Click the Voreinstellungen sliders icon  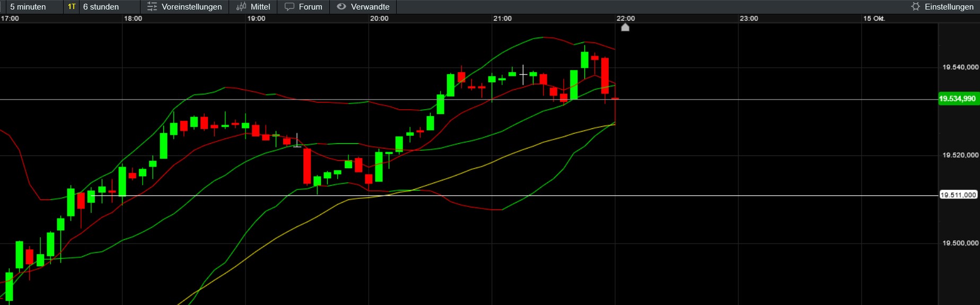(152, 7)
